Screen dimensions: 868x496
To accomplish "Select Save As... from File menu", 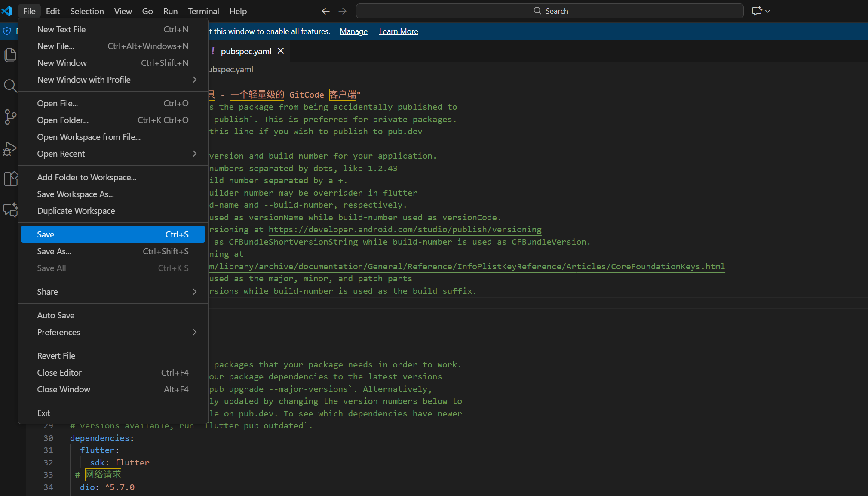I will coord(54,251).
